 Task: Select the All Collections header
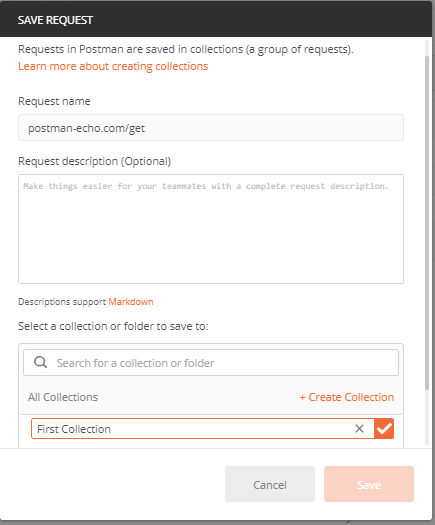63,397
